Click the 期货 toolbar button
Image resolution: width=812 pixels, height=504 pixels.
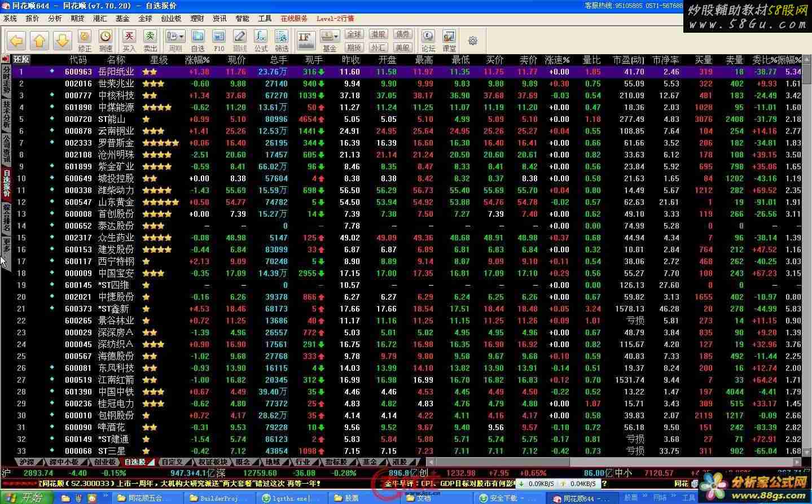pyautogui.click(x=354, y=47)
